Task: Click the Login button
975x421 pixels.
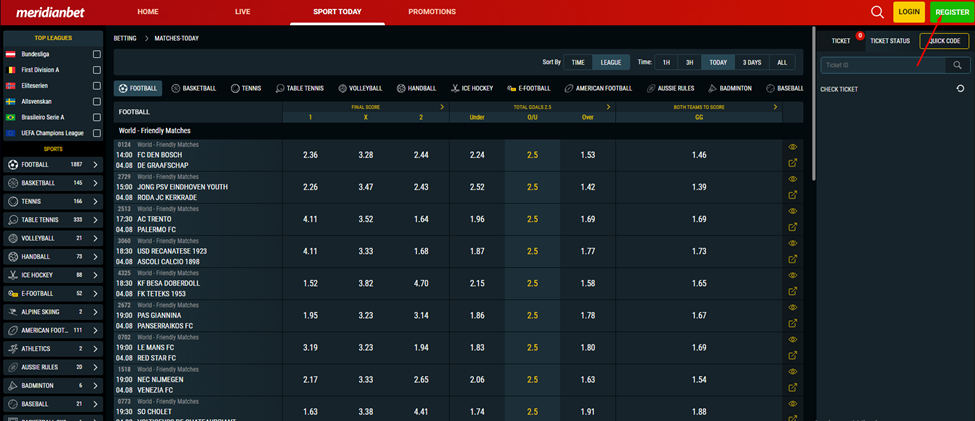Action: 909,12
